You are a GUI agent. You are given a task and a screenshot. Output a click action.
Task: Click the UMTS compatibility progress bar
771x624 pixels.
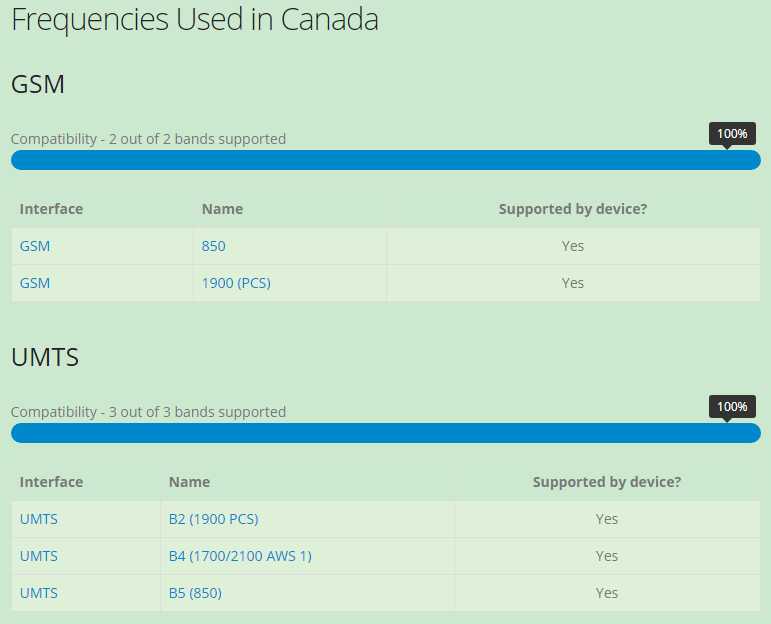tap(385, 433)
